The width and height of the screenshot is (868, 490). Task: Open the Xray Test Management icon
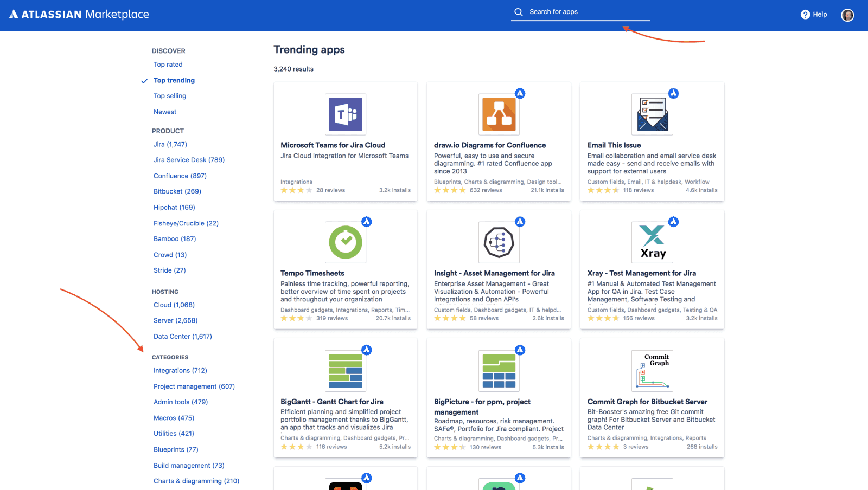point(653,242)
